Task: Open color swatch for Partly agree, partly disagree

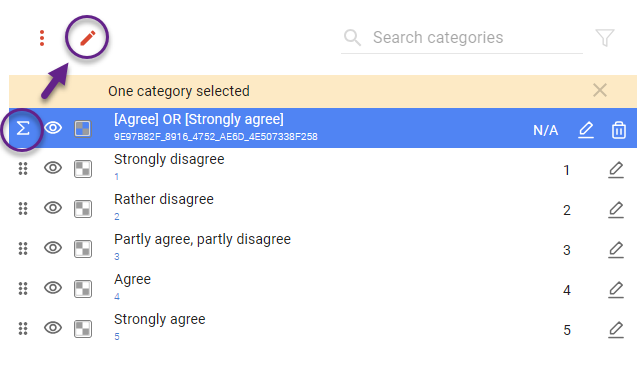Action: [83, 249]
